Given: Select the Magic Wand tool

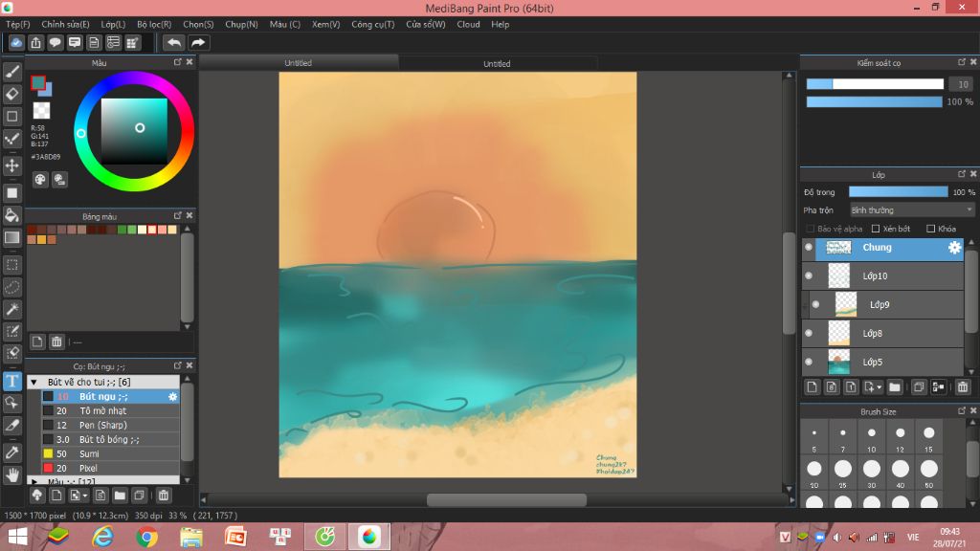Looking at the screenshot, I should coord(11,309).
